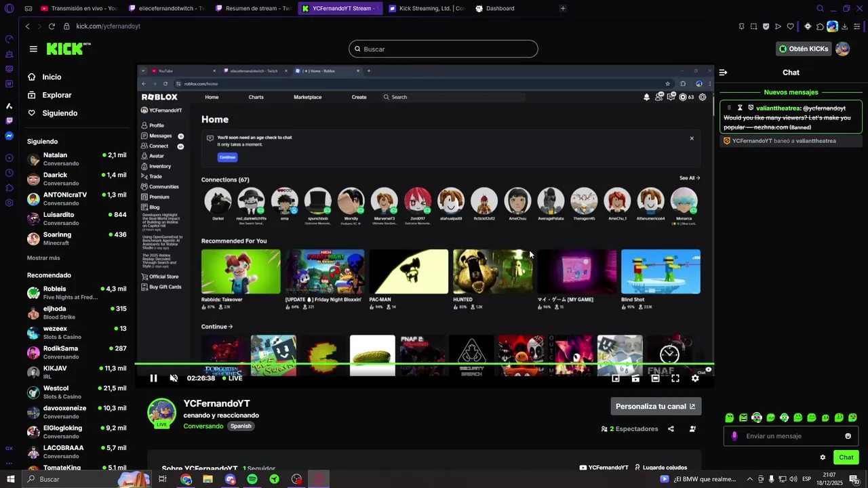Click the Conversando category link
The image size is (868, 488).
pos(203,426)
